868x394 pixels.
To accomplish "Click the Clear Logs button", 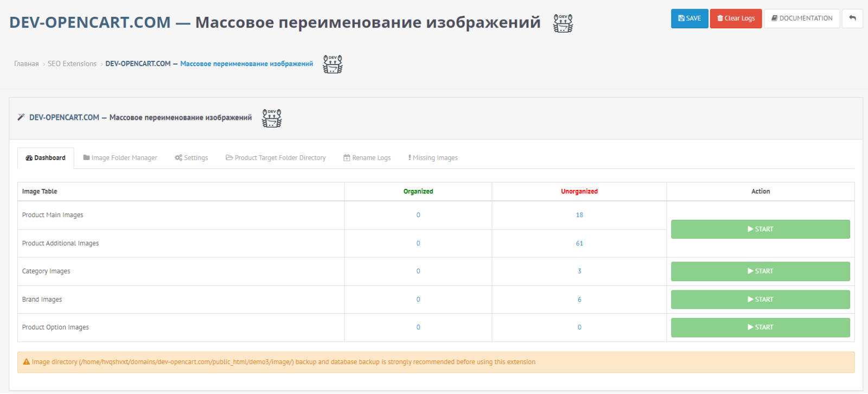I will pos(736,18).
